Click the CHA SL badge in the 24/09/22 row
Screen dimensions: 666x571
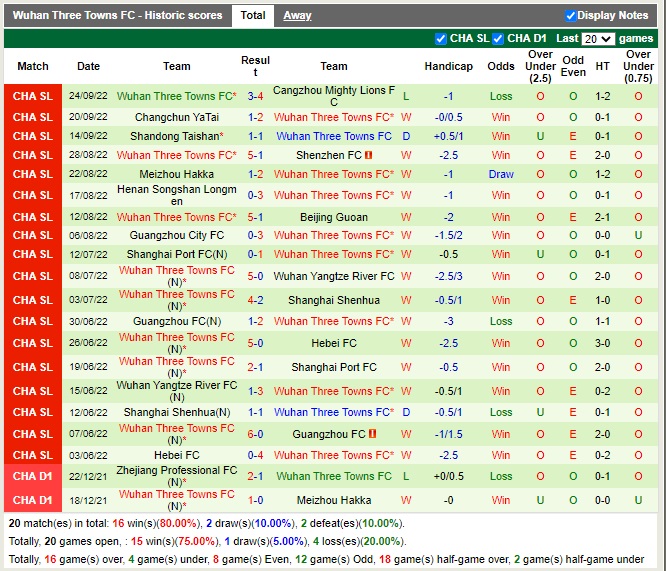pos(33,97)
